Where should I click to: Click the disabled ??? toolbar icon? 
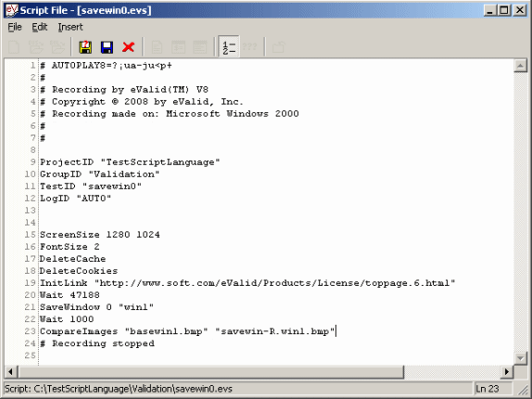point(249,46)
